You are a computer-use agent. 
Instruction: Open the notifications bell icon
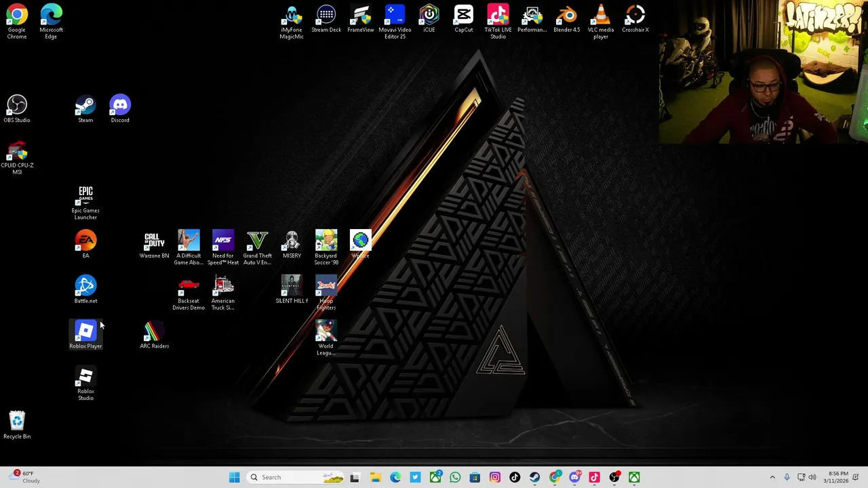pos(857,477)
